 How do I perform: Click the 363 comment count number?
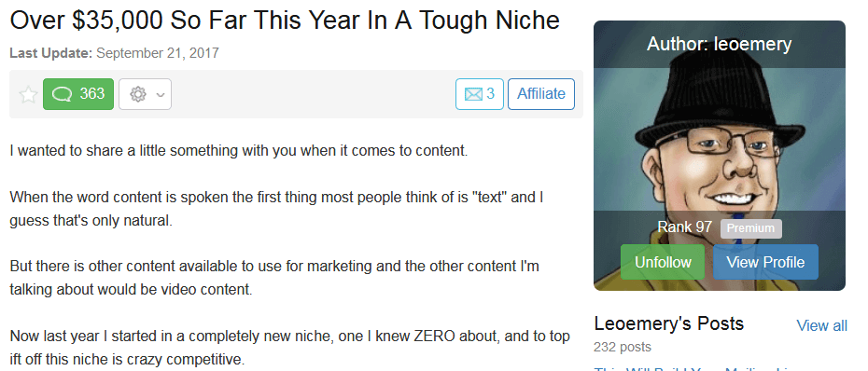pos(91,93)
